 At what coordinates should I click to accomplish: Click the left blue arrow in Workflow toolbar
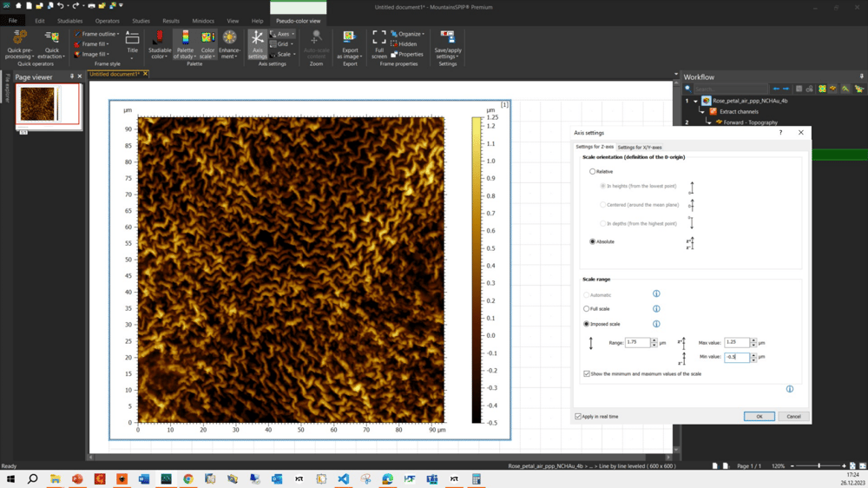(776, 89)
